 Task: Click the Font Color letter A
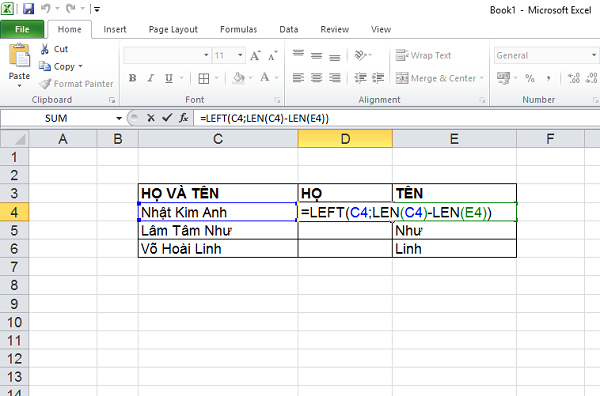pyautogui.click(x=265, y=78)
